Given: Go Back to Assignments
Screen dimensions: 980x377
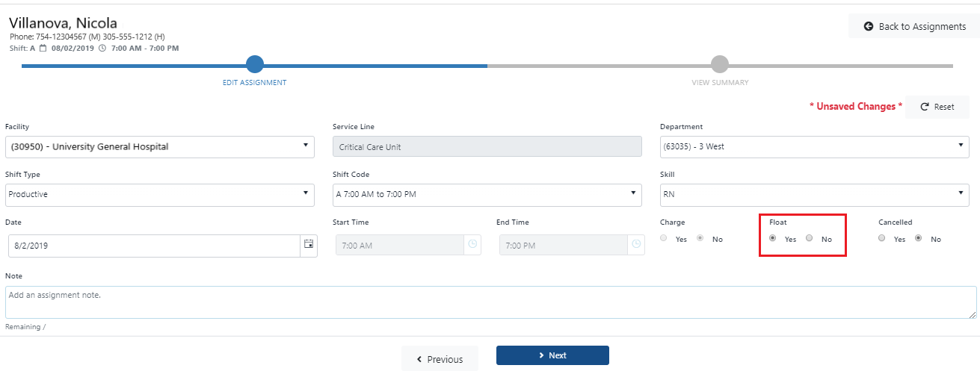Looking at the screenshot, I should 914,26.
